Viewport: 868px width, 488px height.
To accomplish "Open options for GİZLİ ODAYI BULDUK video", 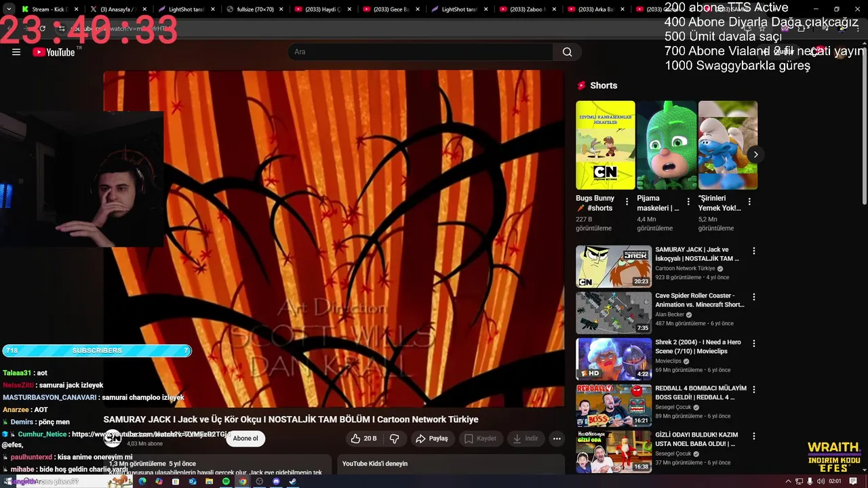I will click(753, 436).
